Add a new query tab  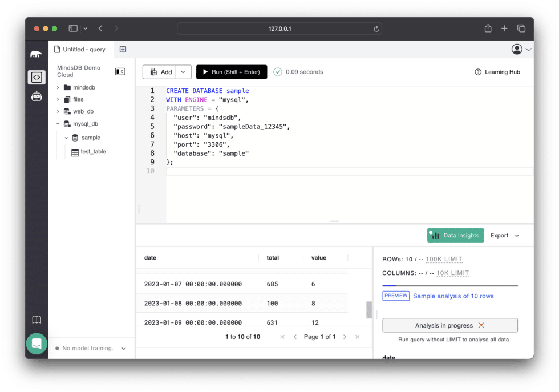(x=123, y=50)
